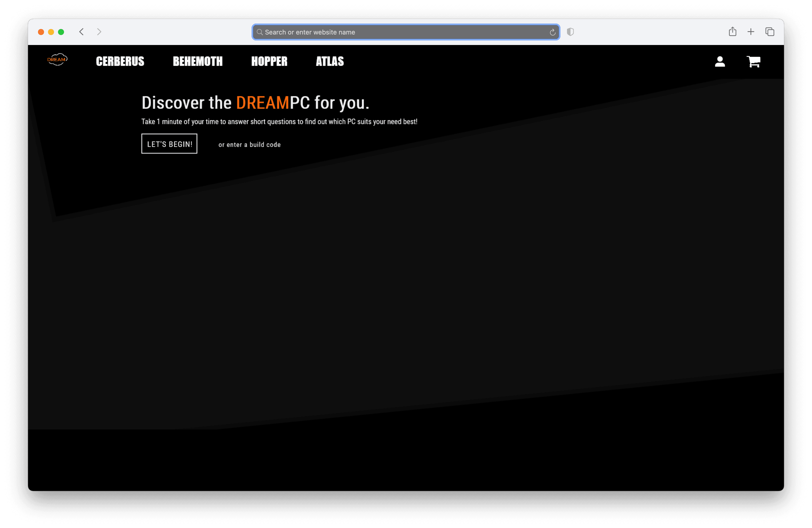This screenshot has width=812, height=528.
Task: Click the address bar magnifier icon
Action: point(260,32)
